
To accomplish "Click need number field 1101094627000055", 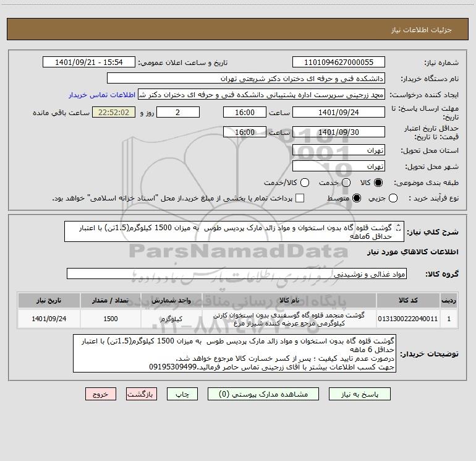I will pos(339,62).
